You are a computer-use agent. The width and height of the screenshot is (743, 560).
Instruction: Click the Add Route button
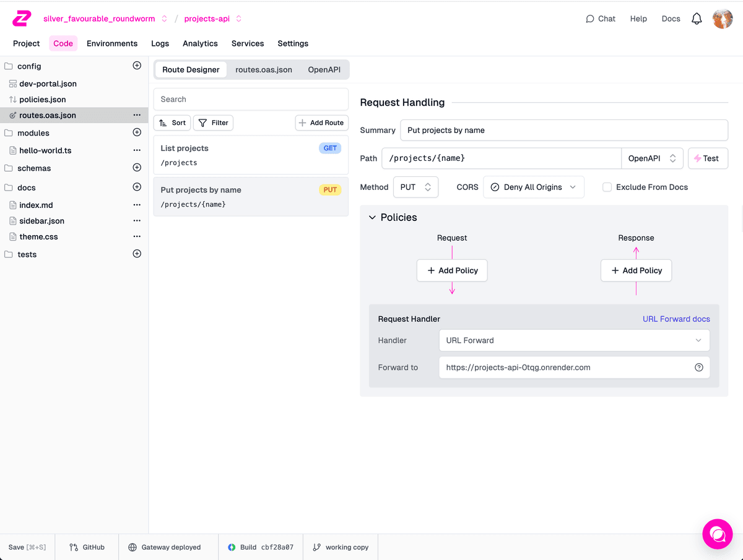pos(321,123)
